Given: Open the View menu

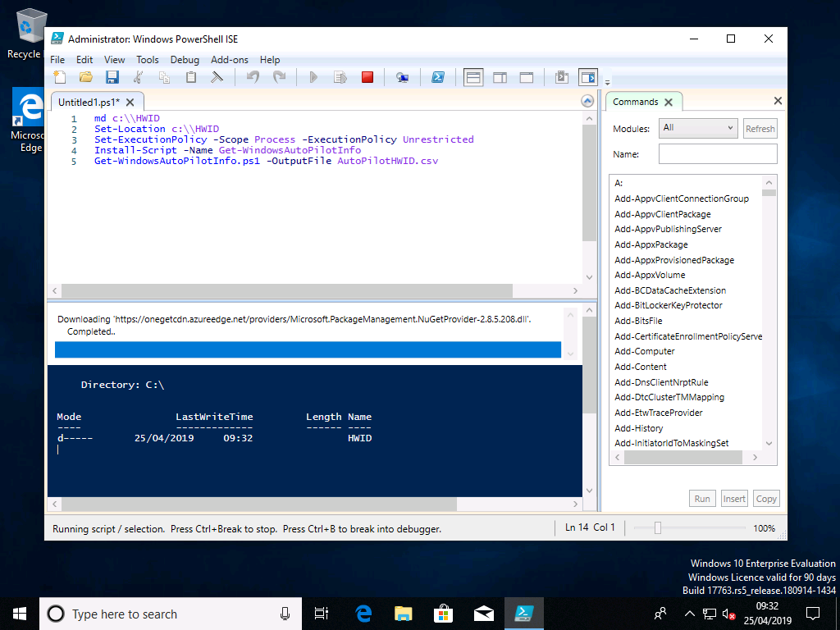Looking at the screenshot, I should coord(114,59).
